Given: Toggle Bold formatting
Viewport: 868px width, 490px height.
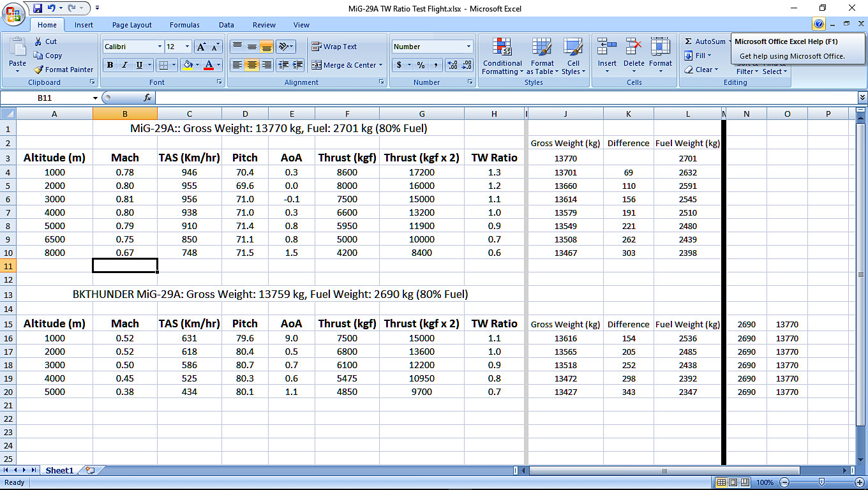Looking at the screenshot, I should [110, 65].
